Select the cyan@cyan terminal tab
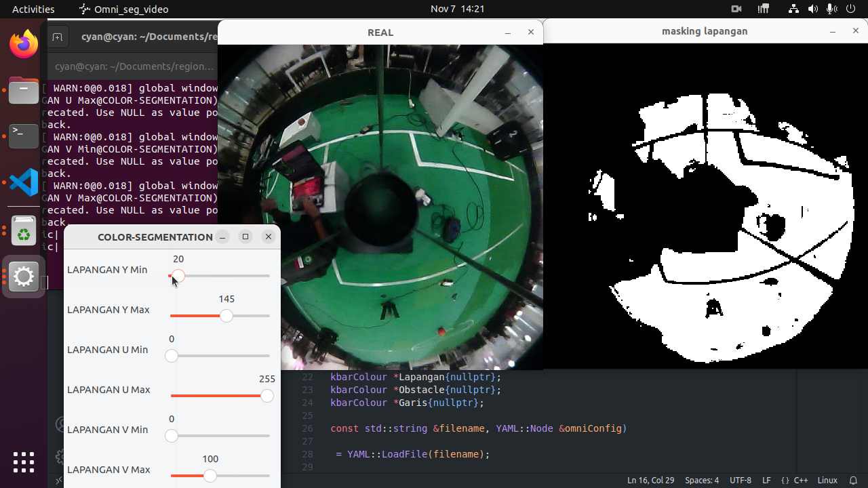This screenshot has width=868, height=488. pyautogui.click(x=134, y=66)
